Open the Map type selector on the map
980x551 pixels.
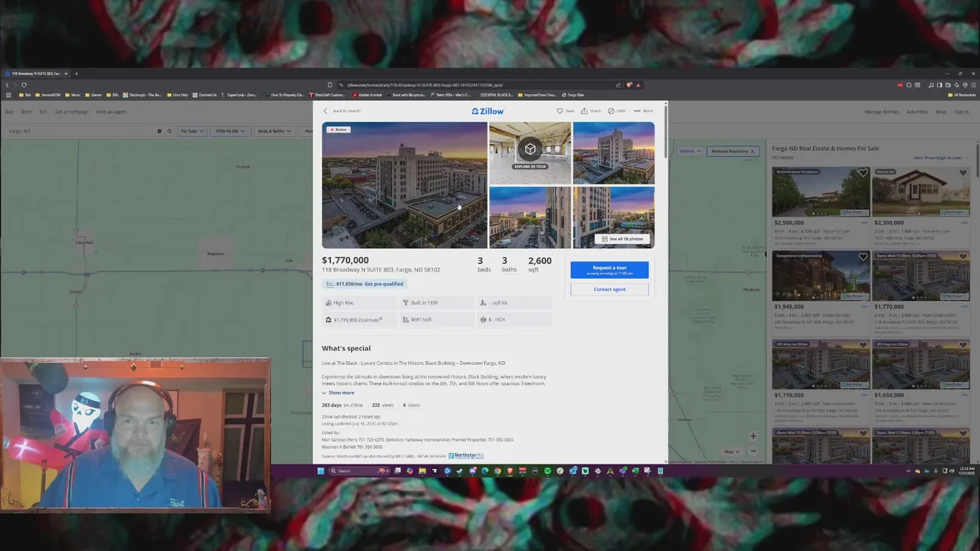(x=732, y=452)
